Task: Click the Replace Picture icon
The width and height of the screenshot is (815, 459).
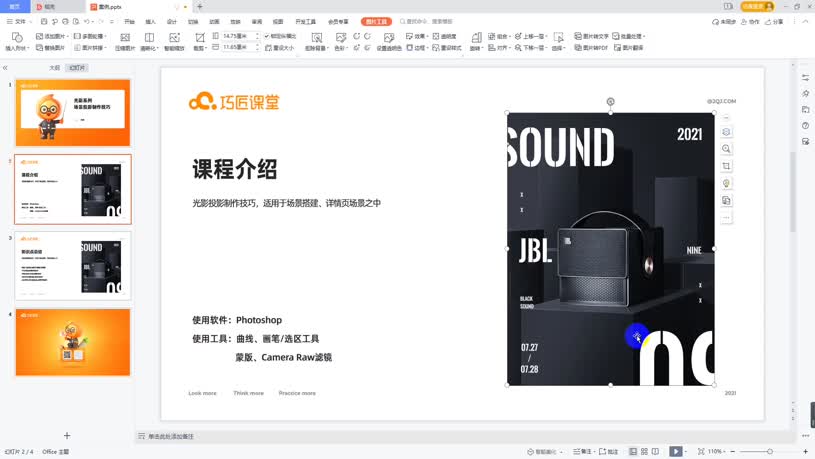Action: tap(40, 47)
